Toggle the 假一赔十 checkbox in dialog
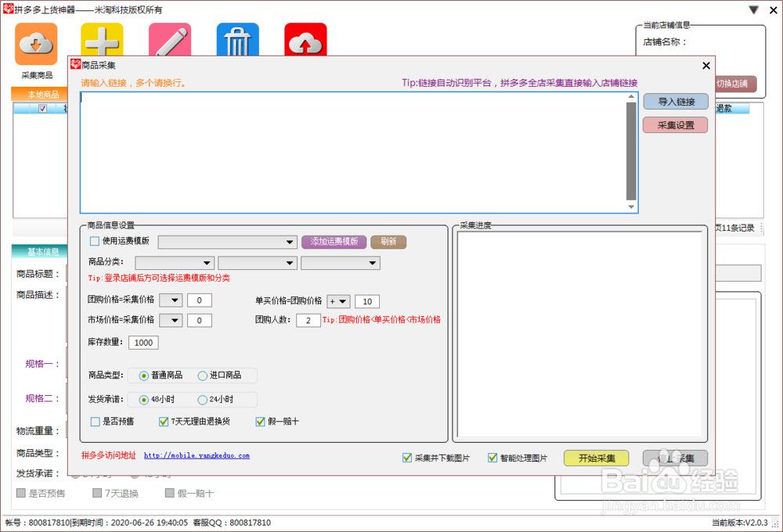783x532 pixels. point(260,422)
